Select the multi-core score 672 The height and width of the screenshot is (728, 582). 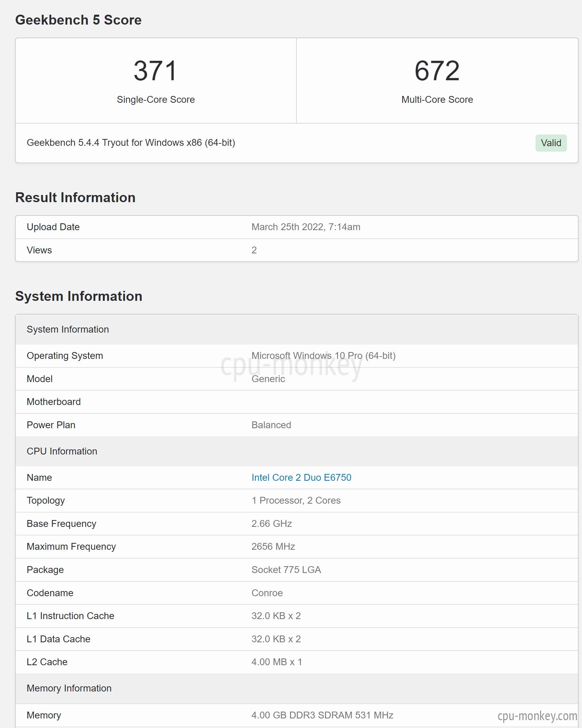437,71
